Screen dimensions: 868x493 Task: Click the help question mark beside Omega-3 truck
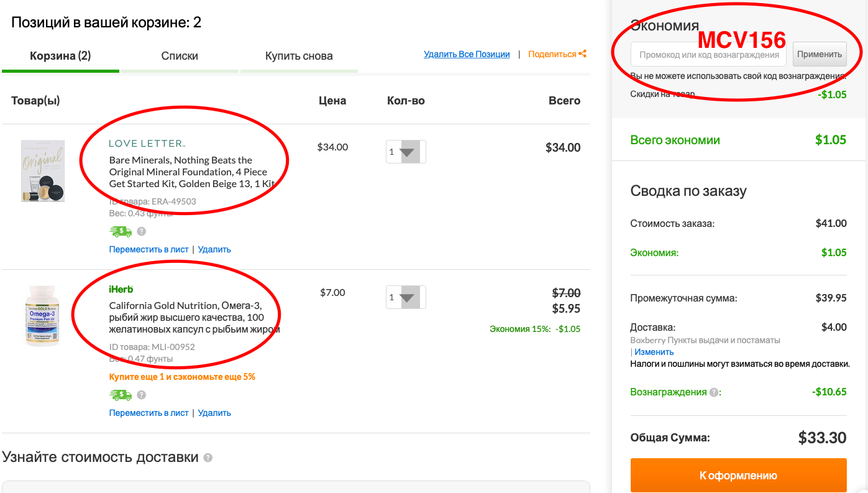point(142,395)
